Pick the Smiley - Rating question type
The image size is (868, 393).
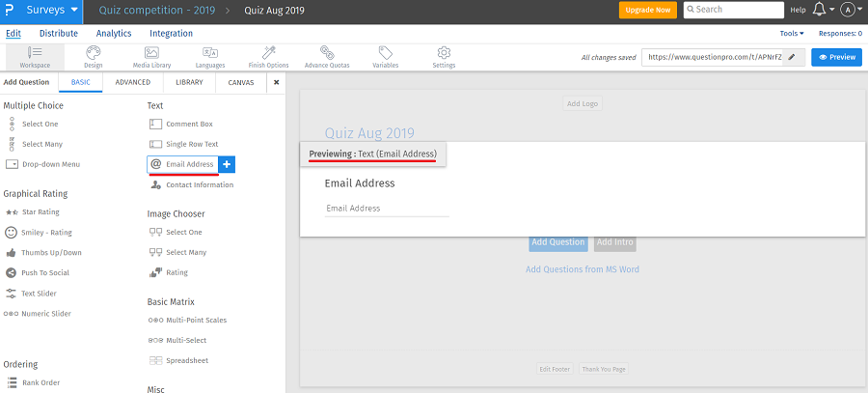(x=39, y=233)
